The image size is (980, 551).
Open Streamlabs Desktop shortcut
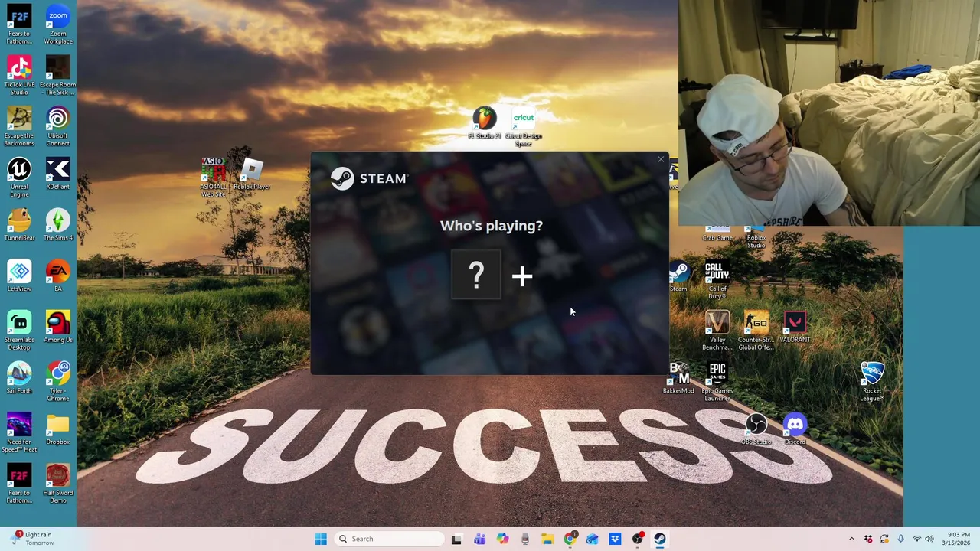tap(19, 331)
